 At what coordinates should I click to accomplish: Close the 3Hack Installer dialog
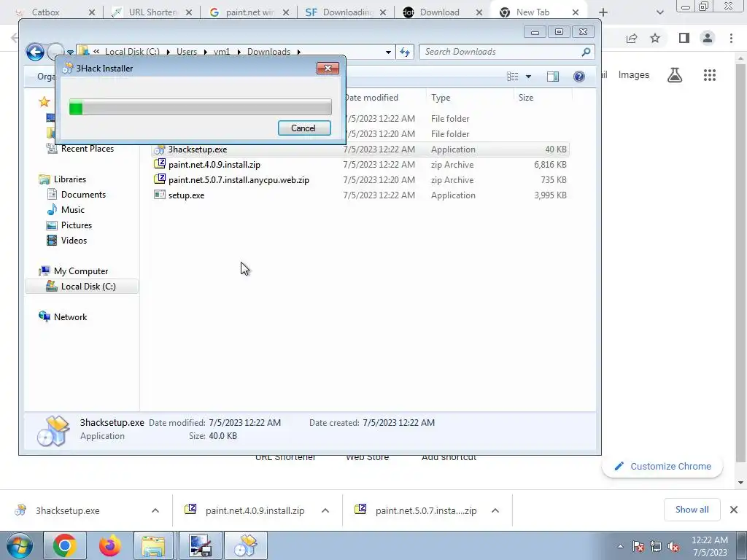tap(328, 68)
